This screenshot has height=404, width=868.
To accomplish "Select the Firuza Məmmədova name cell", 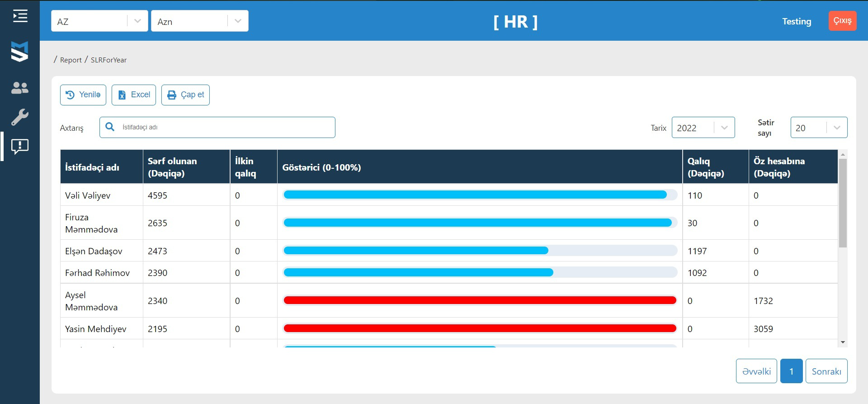I will (x=102, y=223).
